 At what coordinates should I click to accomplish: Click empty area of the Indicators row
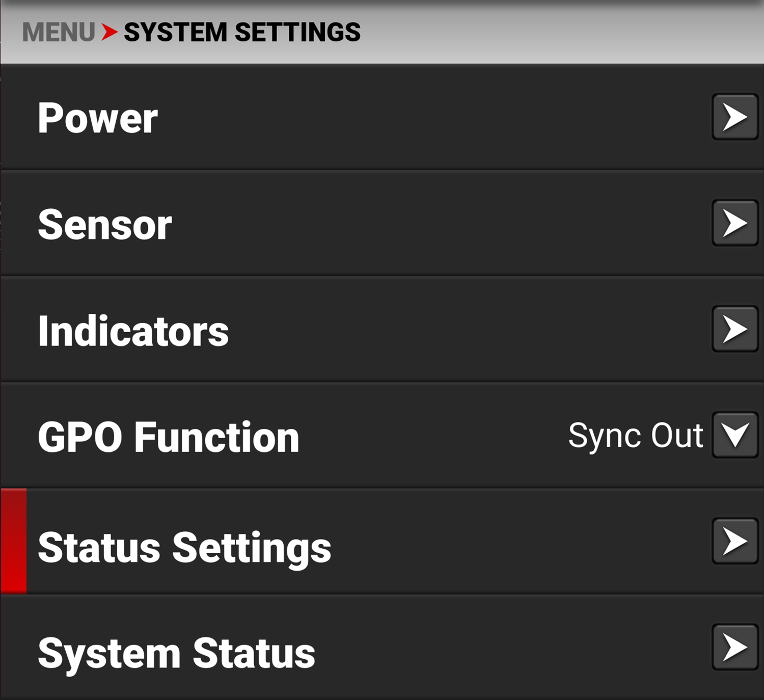[458, 330]
